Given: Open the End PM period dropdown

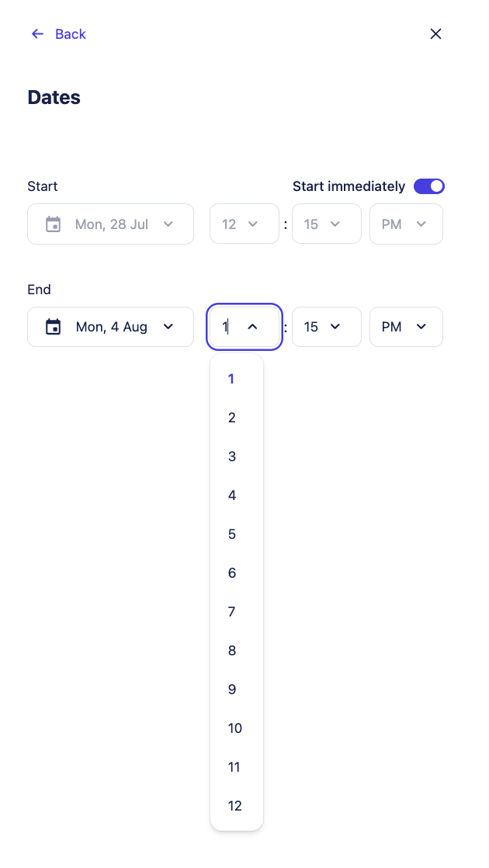Looking at the screenshot, I should pyautogui.click(x=406, y=327).
